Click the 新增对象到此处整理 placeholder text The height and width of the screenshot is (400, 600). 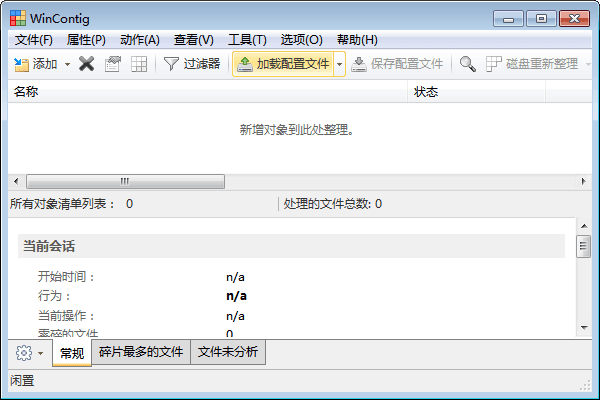pyautogui.click(x=297, y=130)
